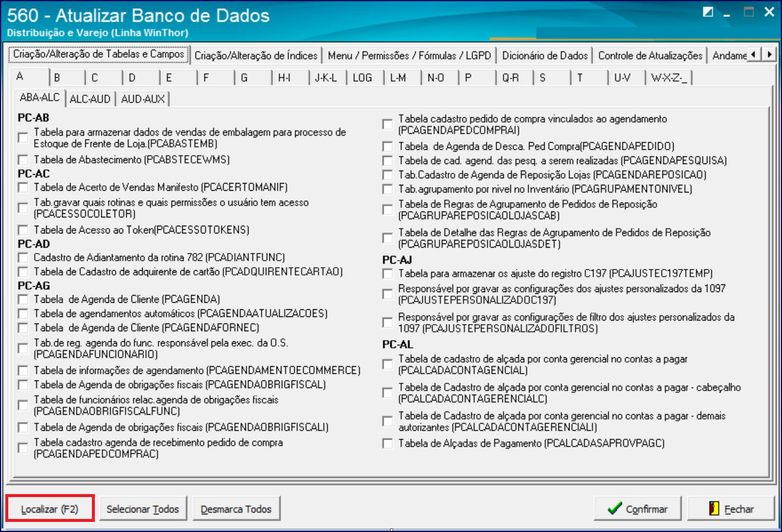Select letter tab F
Screen dimensions: 782x532
tap(216, 78)
